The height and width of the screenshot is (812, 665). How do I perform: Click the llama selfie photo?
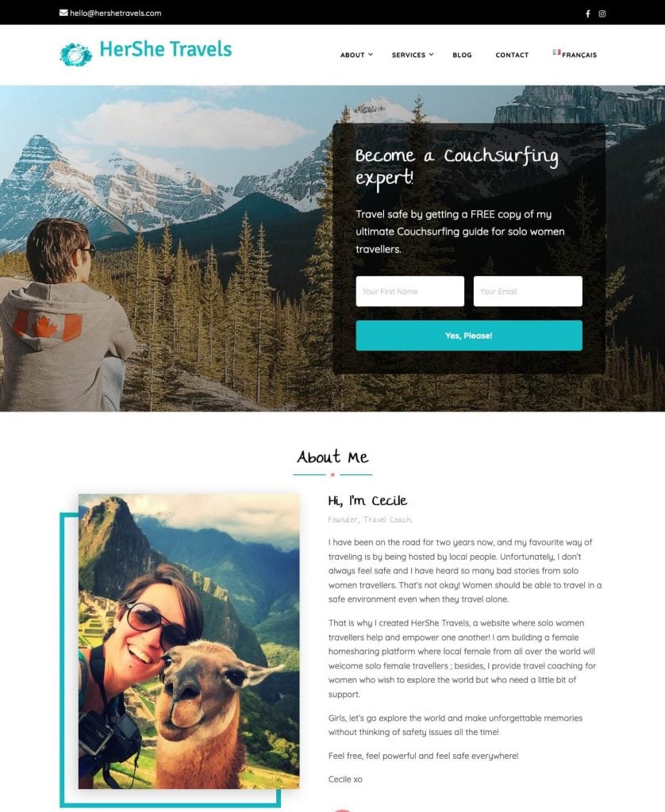pos(189,641)
